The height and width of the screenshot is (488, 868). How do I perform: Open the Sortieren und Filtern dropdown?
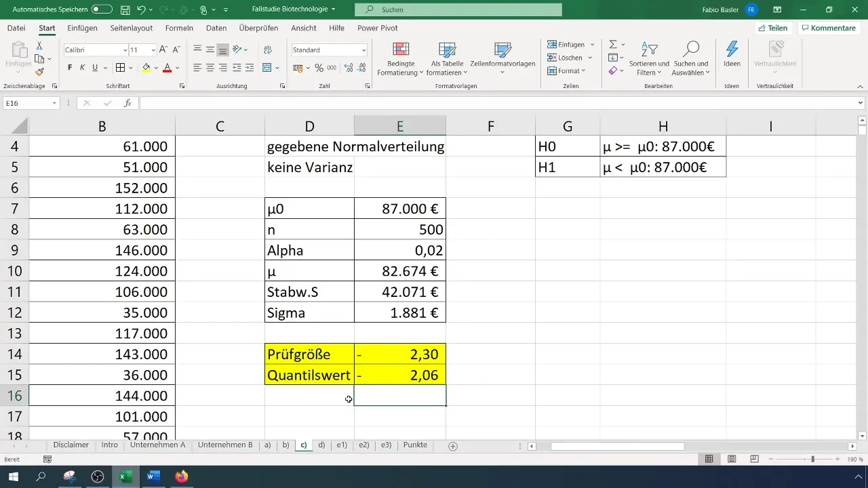[x=649, y=60]
